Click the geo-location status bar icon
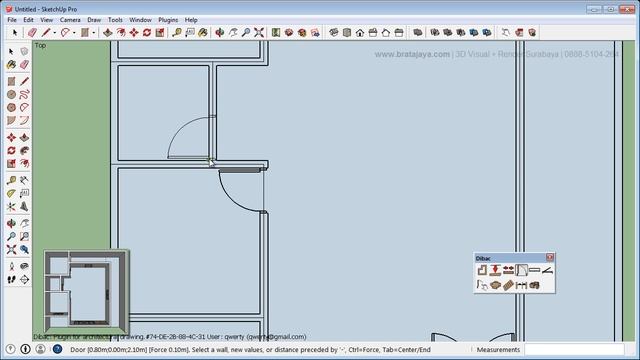Viewport: 640px width, 360px height. (x=11, y=349)
